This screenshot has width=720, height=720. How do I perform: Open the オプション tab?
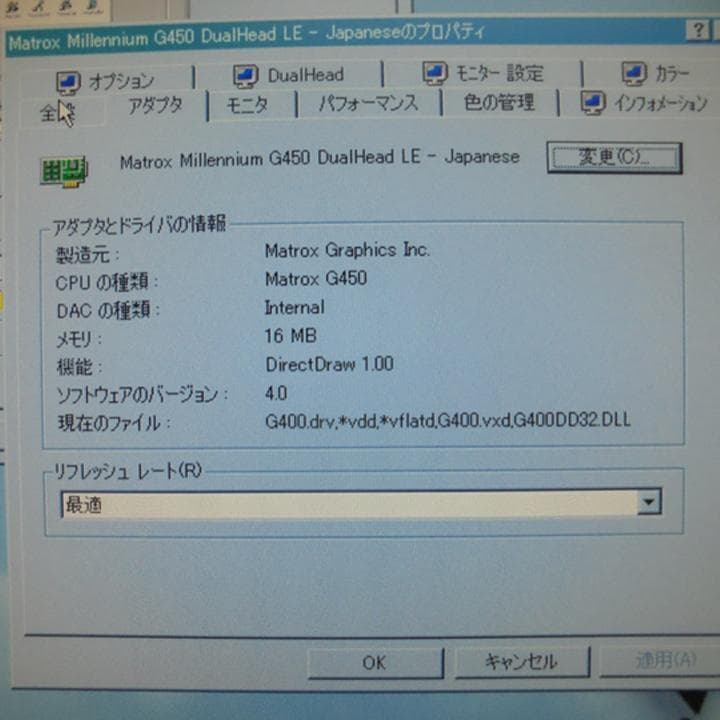coord(106,80)
